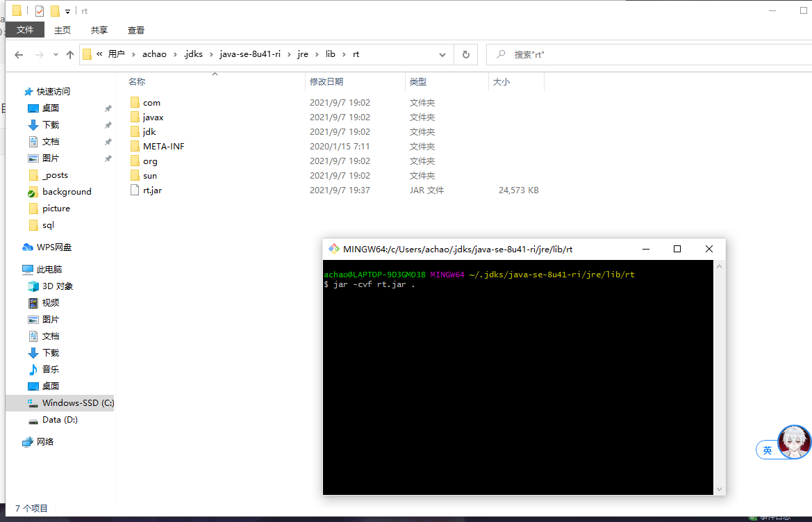Click the Up directory arrow
The width and height of the screenshot is (812, 522).
(70, 55)
